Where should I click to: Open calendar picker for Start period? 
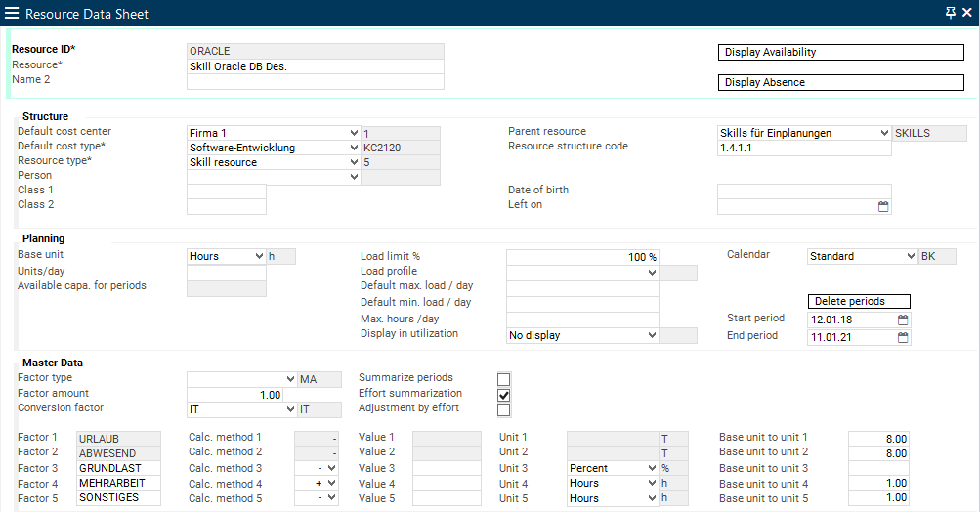pos(903,320)
